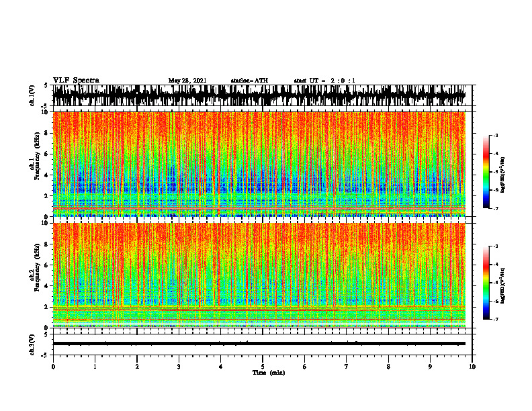Image resolution: width=532 pixels, height=411 pixels.
Task: Click the time axis tick label "4"
Action: [221, 367]
